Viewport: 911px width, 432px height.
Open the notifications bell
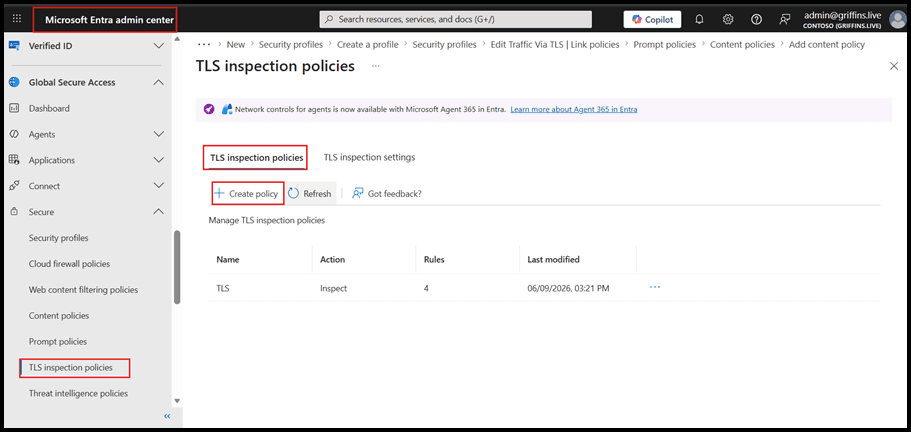700,19
